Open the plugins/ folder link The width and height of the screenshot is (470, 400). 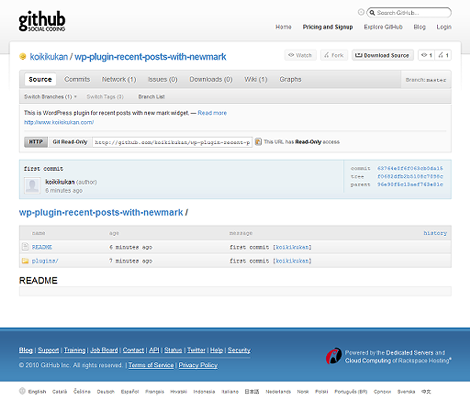coord(45,261)
